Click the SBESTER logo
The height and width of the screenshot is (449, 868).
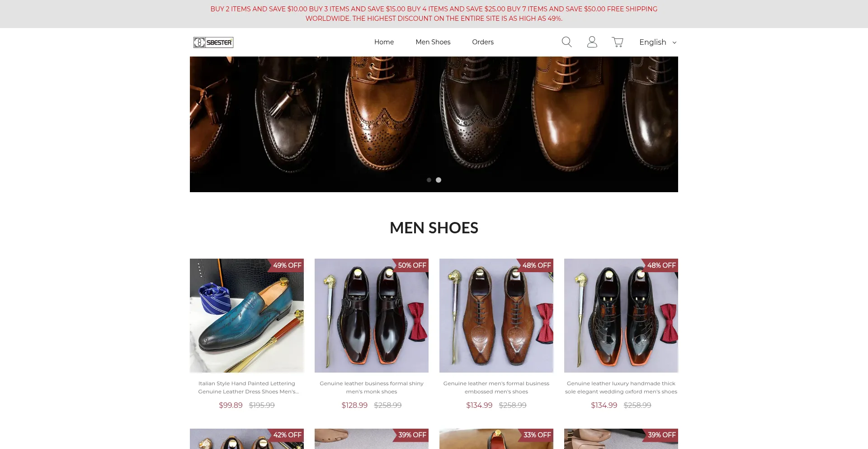(x=213, y=42)
